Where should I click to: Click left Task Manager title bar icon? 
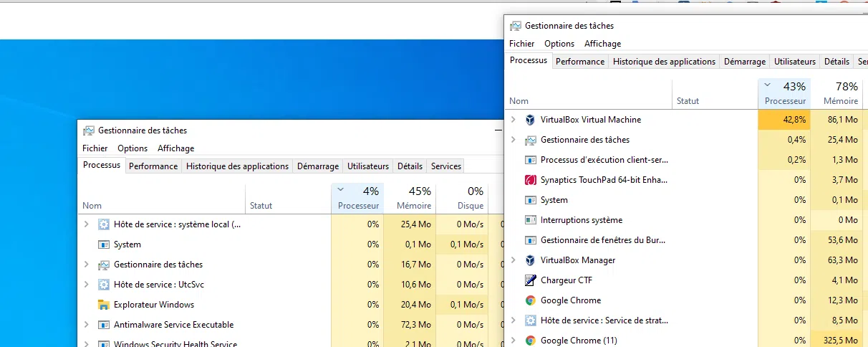coord(89,130)
